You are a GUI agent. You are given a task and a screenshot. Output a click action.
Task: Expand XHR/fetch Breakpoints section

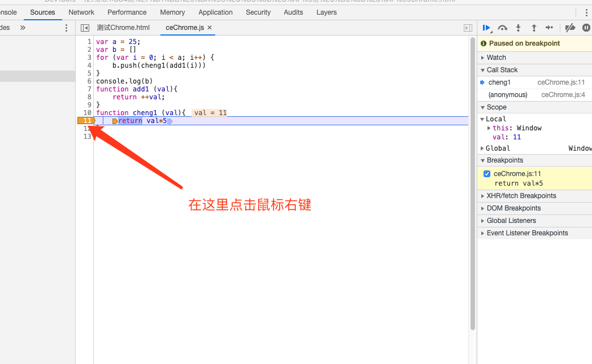482,196
